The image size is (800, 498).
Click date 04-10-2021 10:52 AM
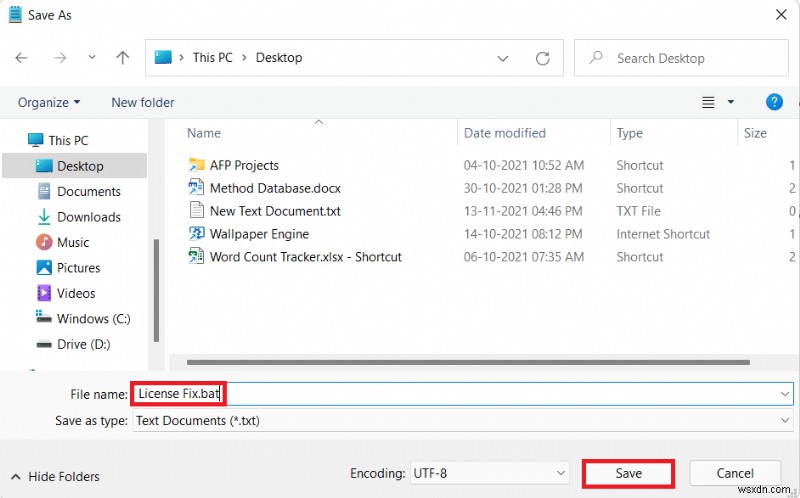[x=523, y=165]
